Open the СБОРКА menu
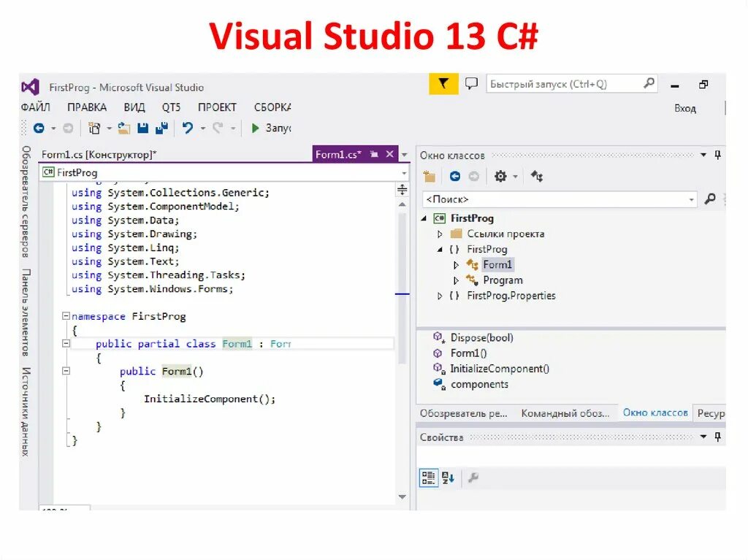 (x=272, y=107)
